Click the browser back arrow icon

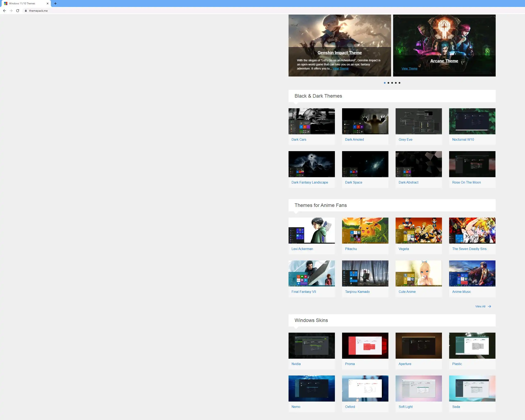tap(4, 11)
